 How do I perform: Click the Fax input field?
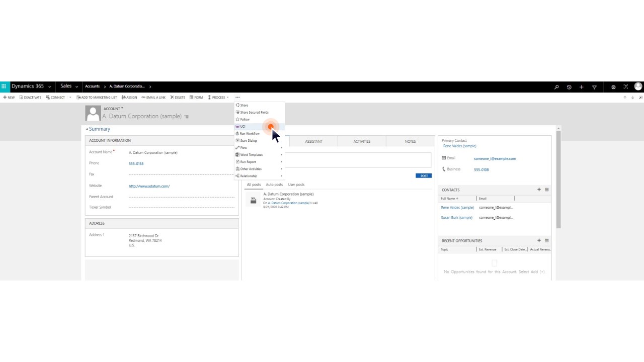coord(181,174)
